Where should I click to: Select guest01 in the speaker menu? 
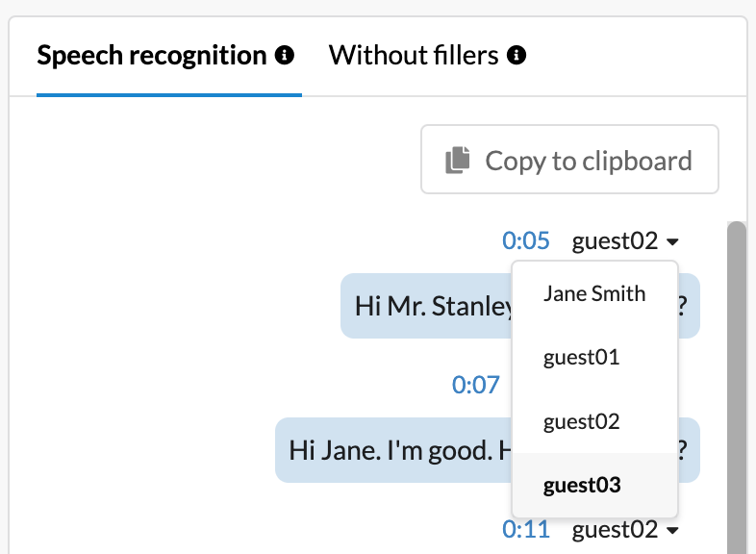tap(595, 357)
